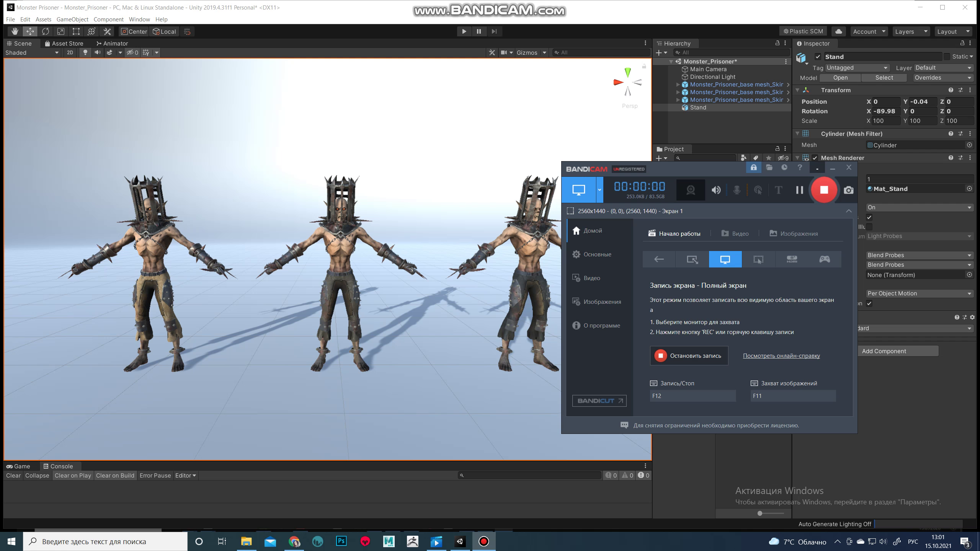Click the Unity Play button
Viewport: 980px width, 551px height.
pyautogui.click(x=464, y=31)
